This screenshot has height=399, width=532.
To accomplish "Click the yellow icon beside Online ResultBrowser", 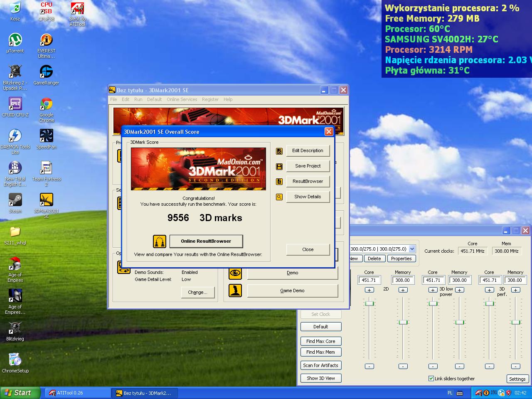I will pyautogui.click(x=160, y=241).
